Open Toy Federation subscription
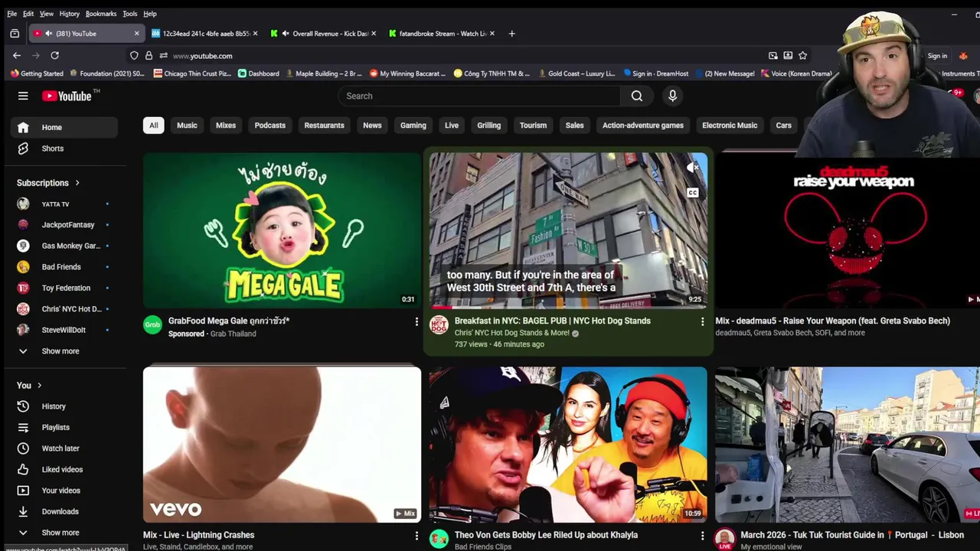 click(64, 288)
